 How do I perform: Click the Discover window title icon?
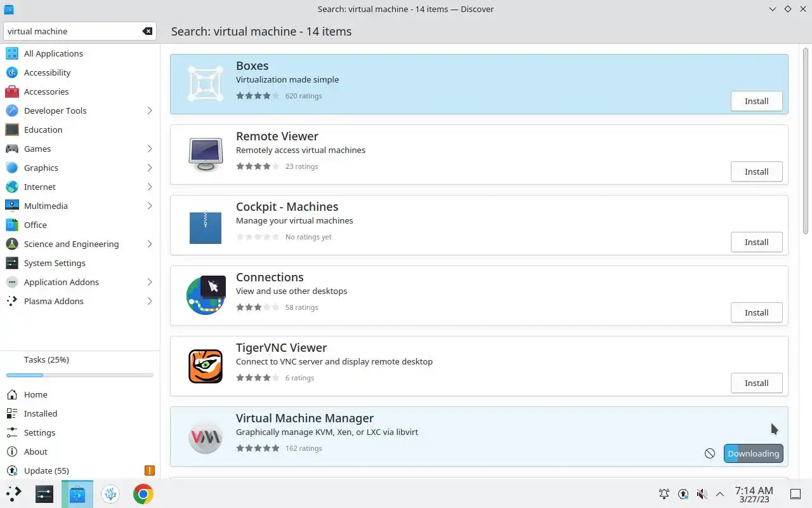pos(8,9)
